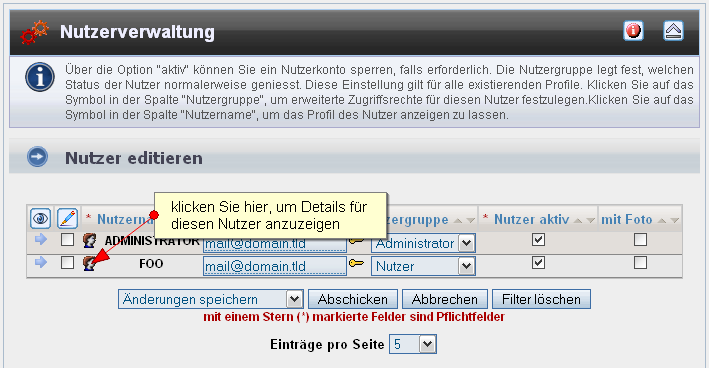Click the FOO user name text

(151, 264)
